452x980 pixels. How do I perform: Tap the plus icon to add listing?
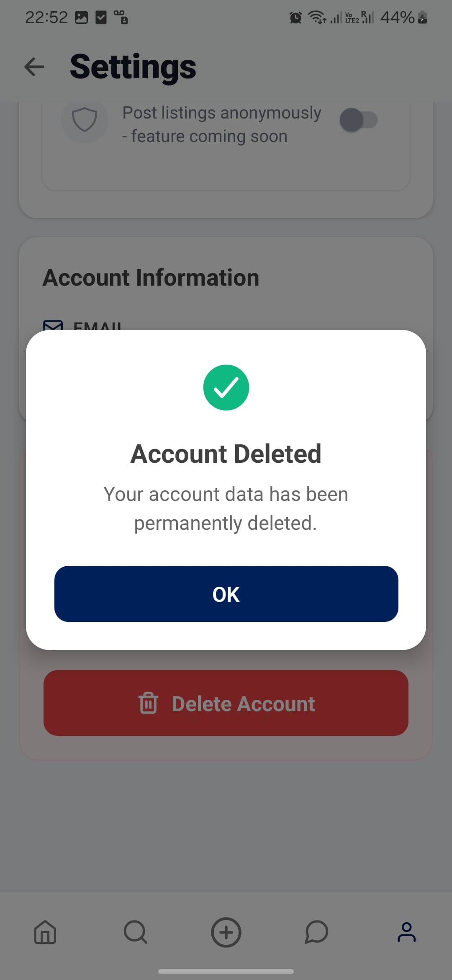226,932
